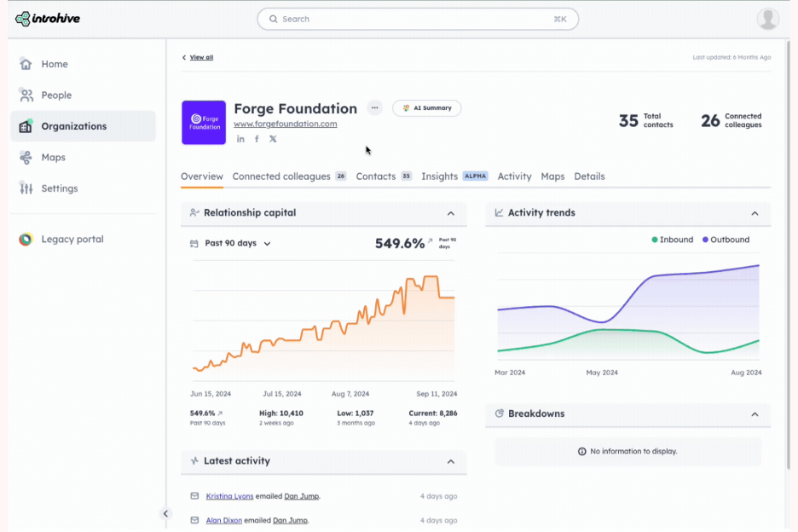Open the Kristina Lyons link
The image size is (798, 532).
point(229,496)
